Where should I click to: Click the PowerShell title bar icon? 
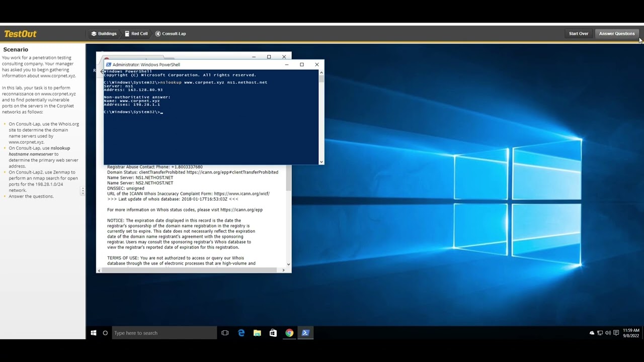click(108, 64)
